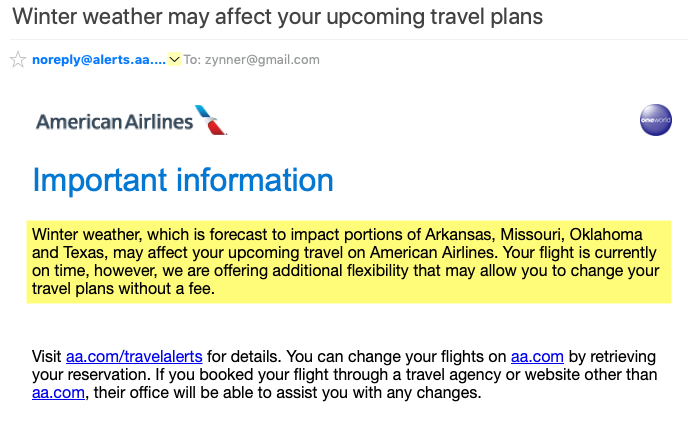The height and width of the screenshot is (436, 688).
Task: Star this email with the star icon
Action: point(18,60)
